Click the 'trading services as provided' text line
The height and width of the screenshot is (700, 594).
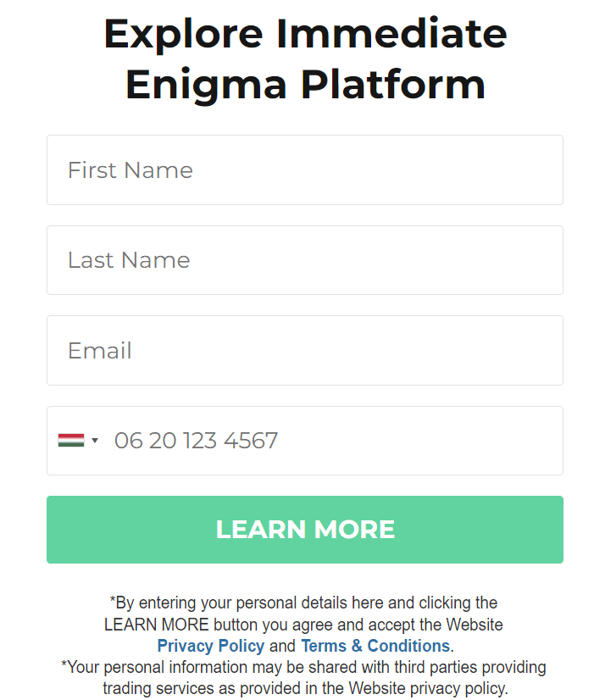(305, 688)
